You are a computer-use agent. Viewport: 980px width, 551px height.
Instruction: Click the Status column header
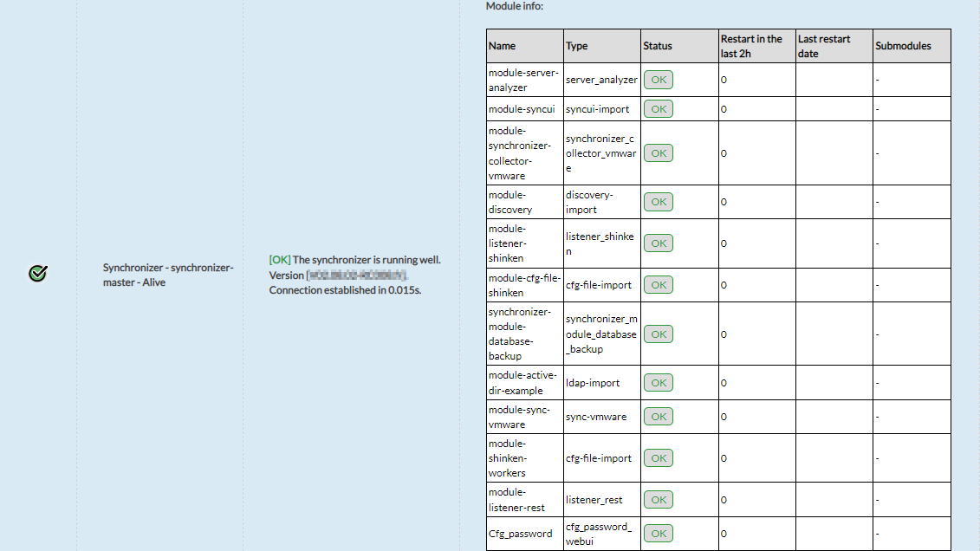[x=658, y=46]
